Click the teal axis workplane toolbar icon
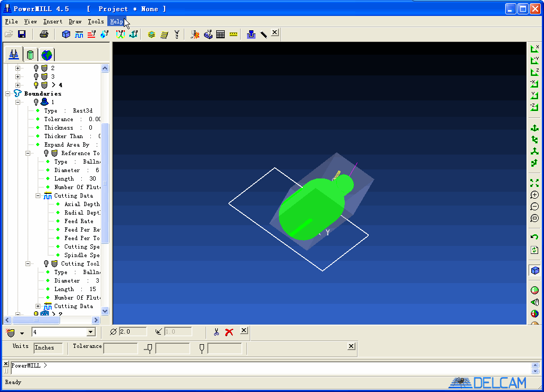This screenshot has width=544, height=392. pos(133,34)
